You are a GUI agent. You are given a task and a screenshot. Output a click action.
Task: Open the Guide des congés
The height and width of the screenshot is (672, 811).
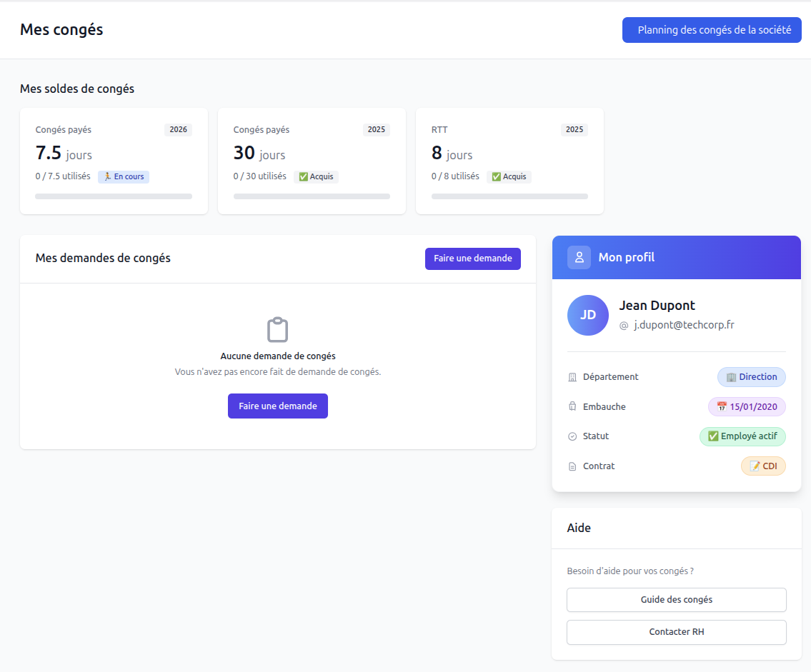[676, 600]
